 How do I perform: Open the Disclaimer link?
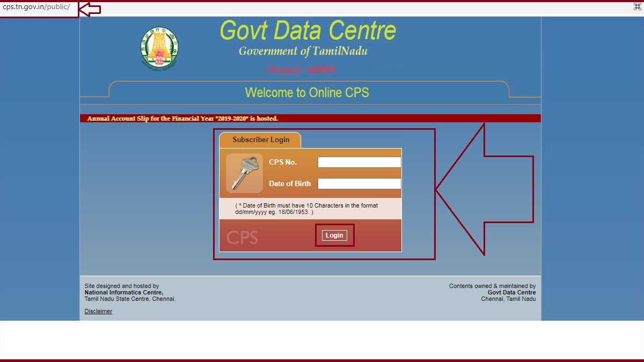(98, 311)
